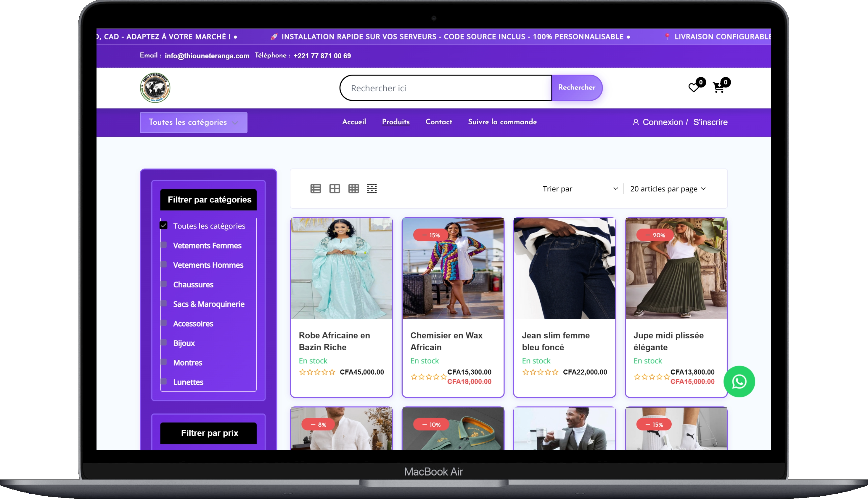868x499 pixels.
Task: Click the Rechercher search button
Action: point(577,87)
